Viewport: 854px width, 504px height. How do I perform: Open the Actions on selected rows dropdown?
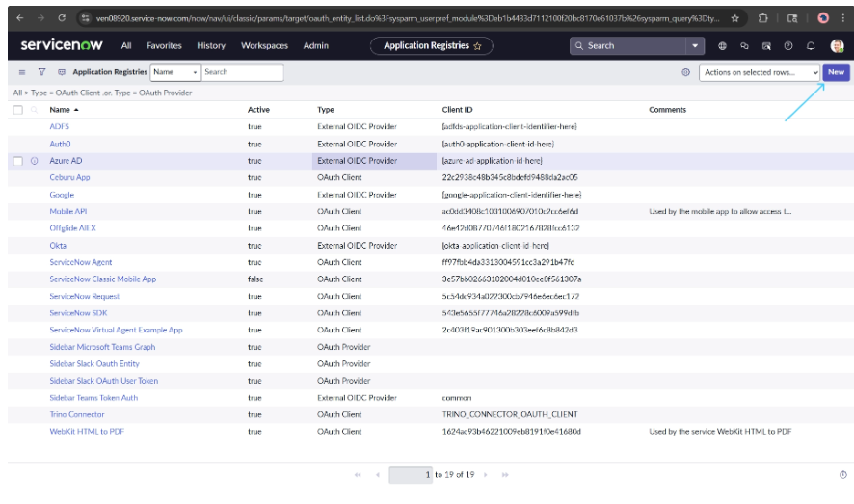pos(760,72)
